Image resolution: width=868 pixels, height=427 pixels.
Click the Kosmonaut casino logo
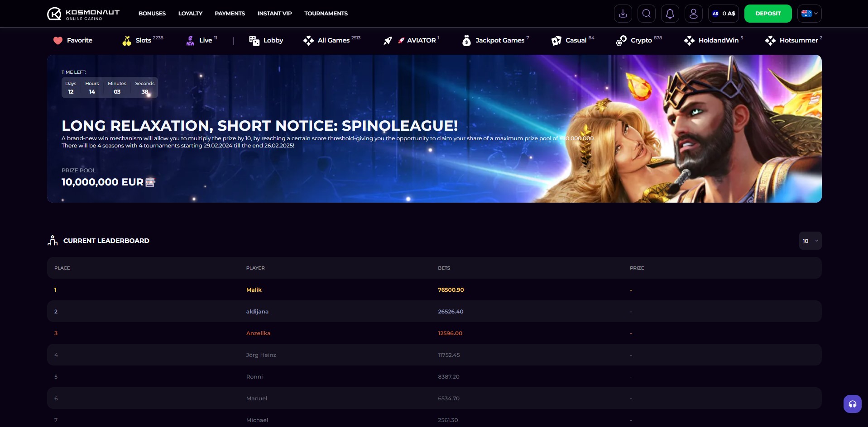click(x=83, y=14)
